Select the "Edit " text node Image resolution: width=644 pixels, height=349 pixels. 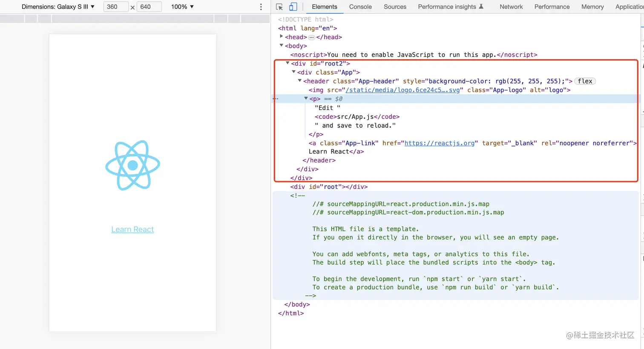click(x=328, y=108)
